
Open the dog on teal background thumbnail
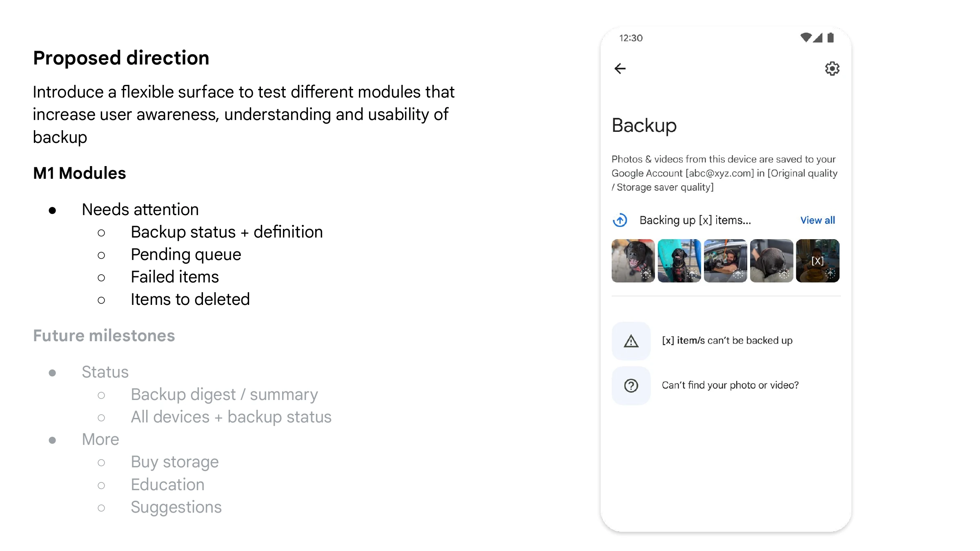[x=679, y=261]
